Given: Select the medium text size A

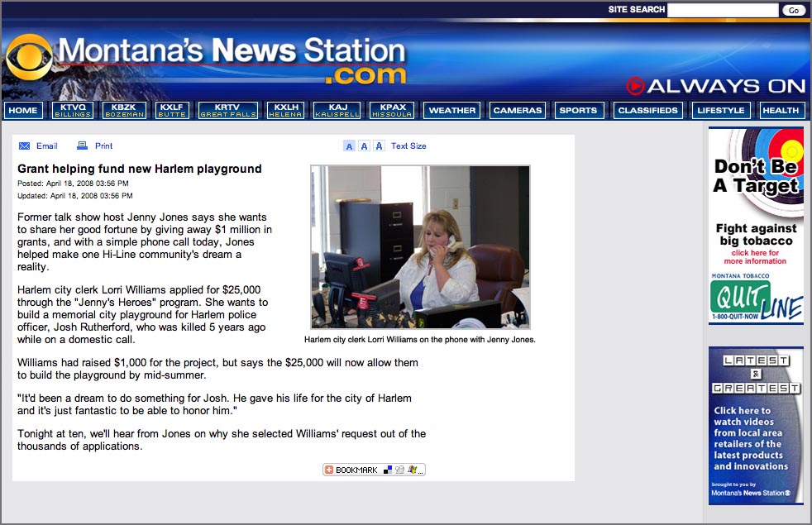Looking at the screenshot, I should click(364, 146).
